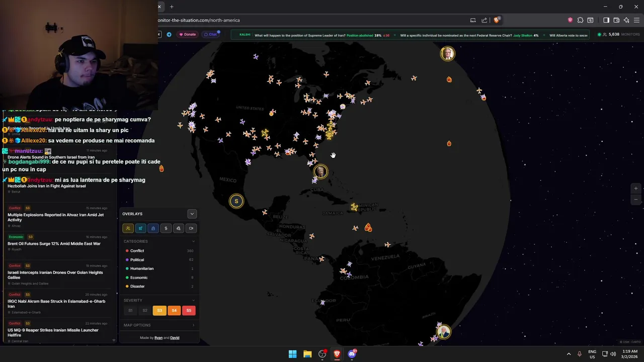Open a new browser tab
644x362 pixels.
172,7
